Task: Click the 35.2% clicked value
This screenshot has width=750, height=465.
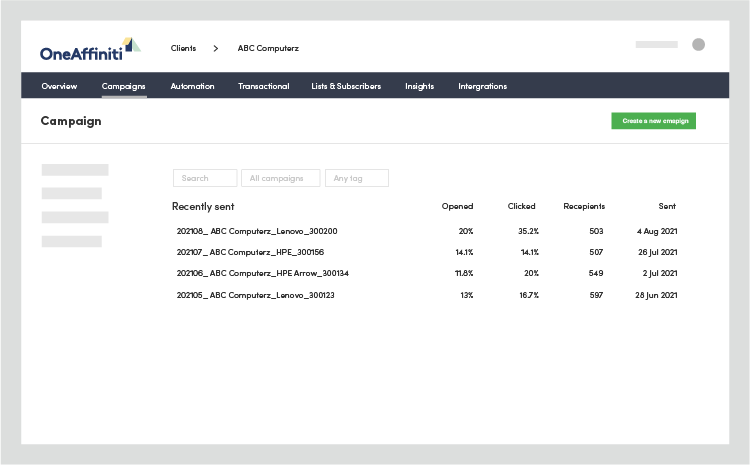Action: [528, 231]
